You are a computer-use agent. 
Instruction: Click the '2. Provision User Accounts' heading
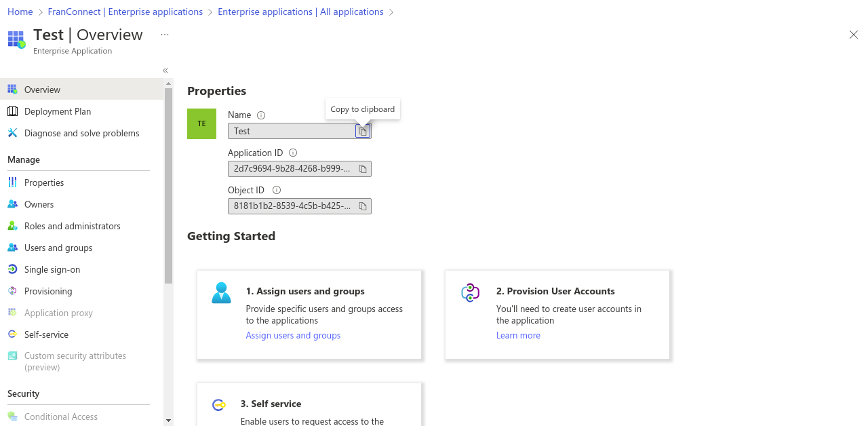click(555, 291)
